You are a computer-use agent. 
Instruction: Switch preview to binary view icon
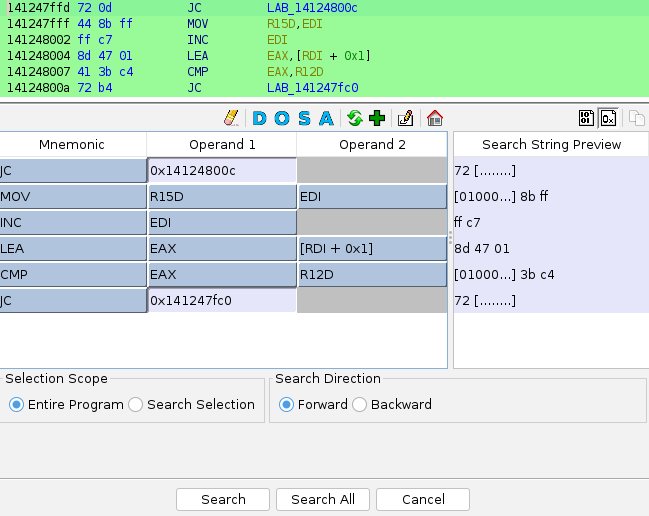pyautogui.click(x=586, y=118)
